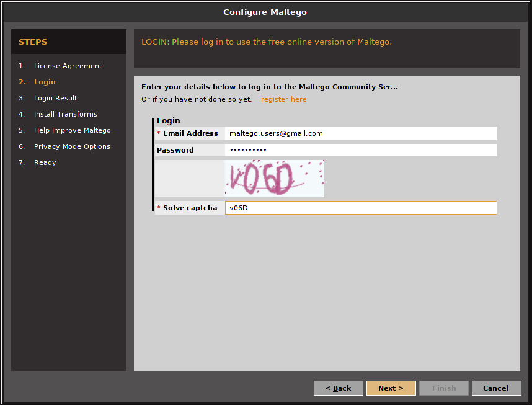
Task: Click the captcha image
Action: (x=274, y=179)
